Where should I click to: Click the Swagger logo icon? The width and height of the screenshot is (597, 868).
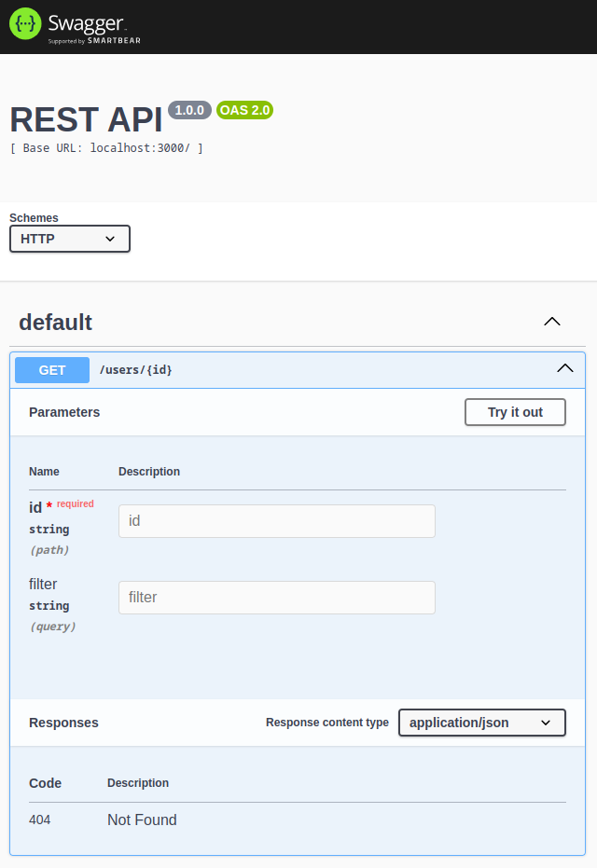[x=23, y=23]
